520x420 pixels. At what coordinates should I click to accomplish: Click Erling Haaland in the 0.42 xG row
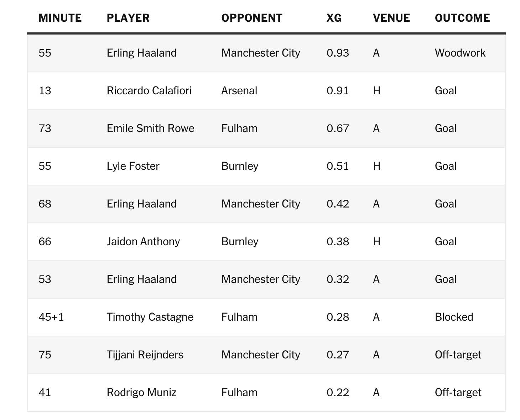pos(141,204)
